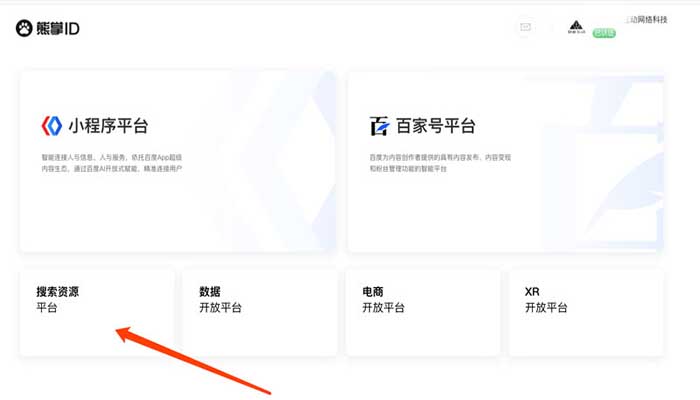700x400 pixels.
Task: Open the 百家号平台 card
Action: coord(505,162)
